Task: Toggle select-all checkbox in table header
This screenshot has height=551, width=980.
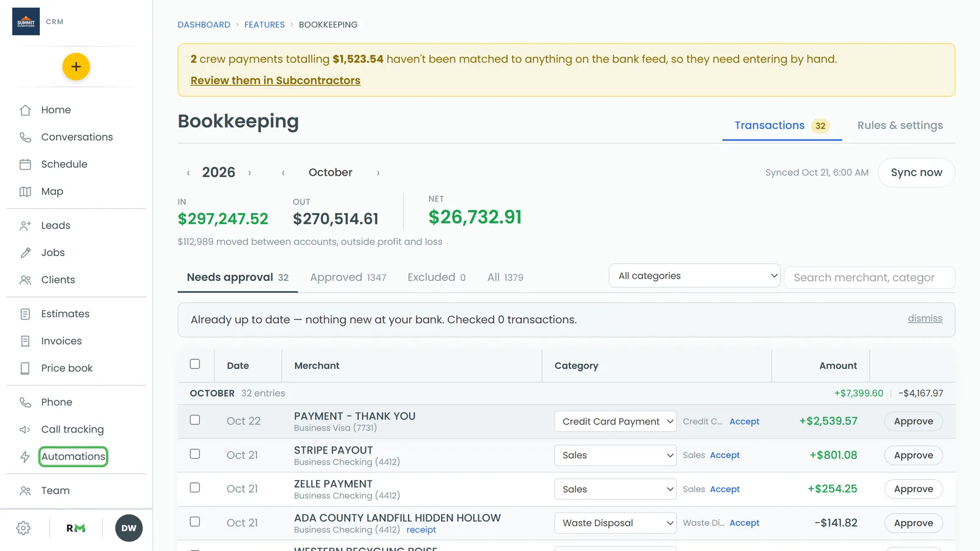Action: point(195,364)
